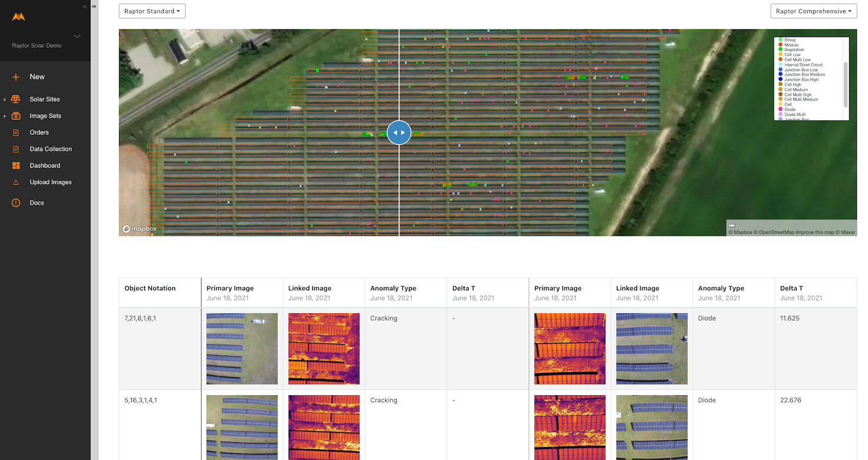868x460 pixels.
Task: Open Solar Sites panel icon
Action: [16, 100]
